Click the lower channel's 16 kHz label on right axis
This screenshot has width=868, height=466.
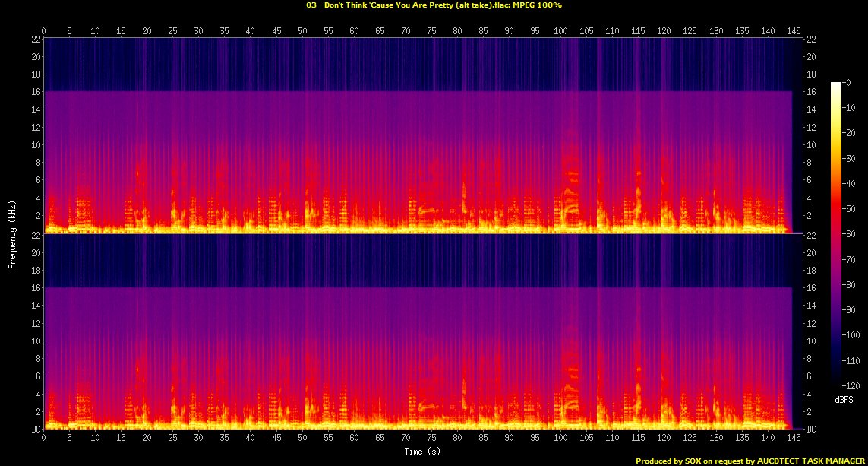point(812,288)
